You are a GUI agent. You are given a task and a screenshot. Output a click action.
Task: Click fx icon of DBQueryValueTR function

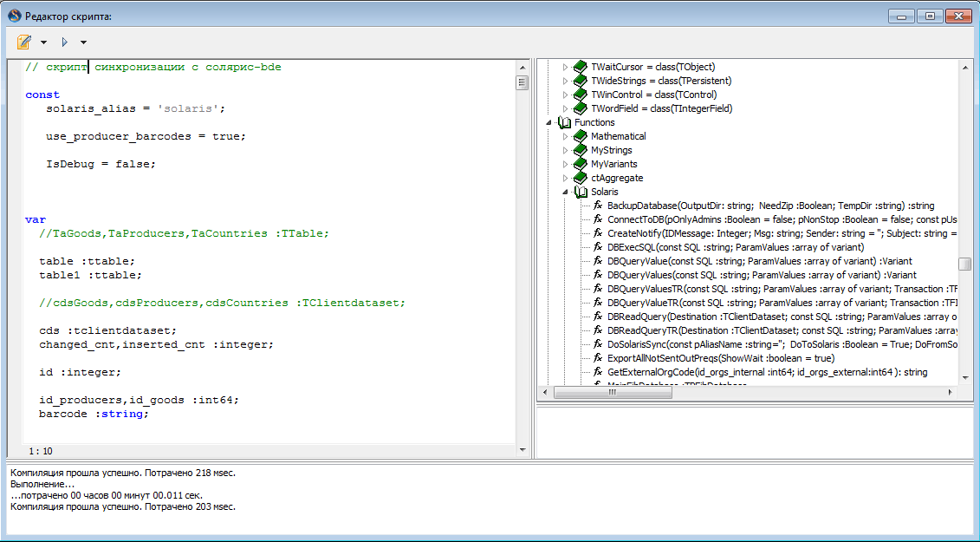tap(598, 303)
